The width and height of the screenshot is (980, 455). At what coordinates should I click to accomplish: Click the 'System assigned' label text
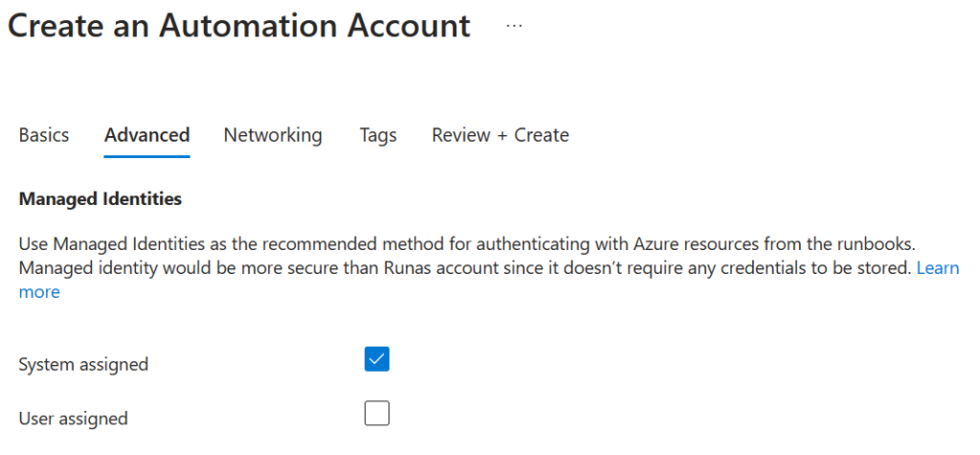click(x=83, y=364)
